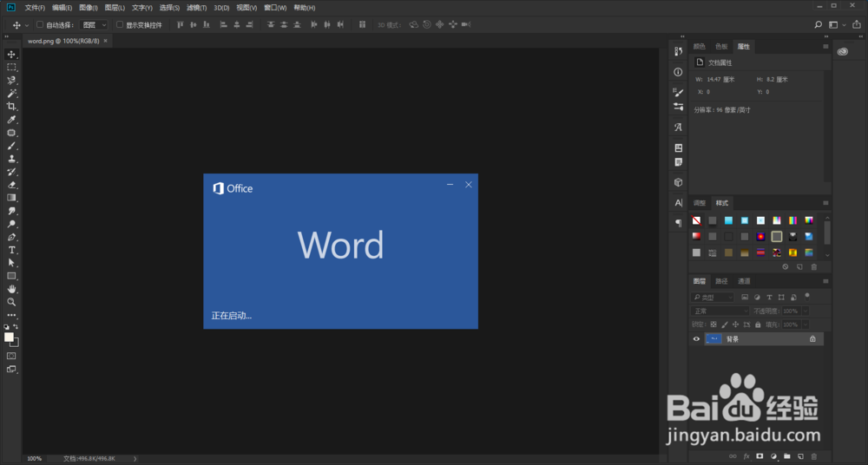Click the search magnifier icon top right
The image size is (868, 465).
pyautogui.click(x=819, y=24)
